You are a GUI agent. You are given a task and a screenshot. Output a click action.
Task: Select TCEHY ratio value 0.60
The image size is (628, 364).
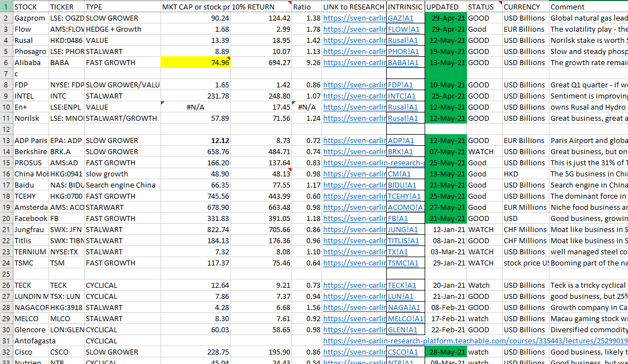pos(307,196)
